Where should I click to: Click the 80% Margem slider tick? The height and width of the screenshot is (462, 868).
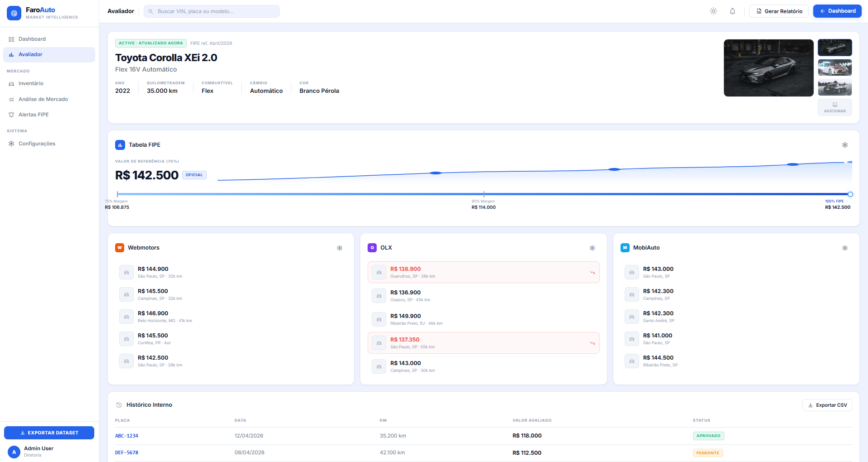(484, 194)
